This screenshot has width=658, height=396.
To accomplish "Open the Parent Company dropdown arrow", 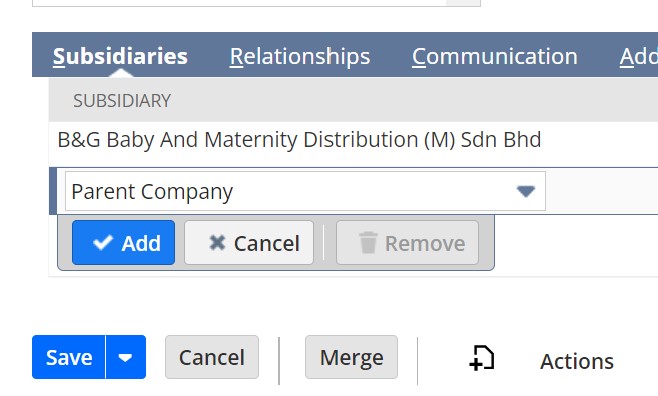I will pyautogui.click(x=525, y=191).
